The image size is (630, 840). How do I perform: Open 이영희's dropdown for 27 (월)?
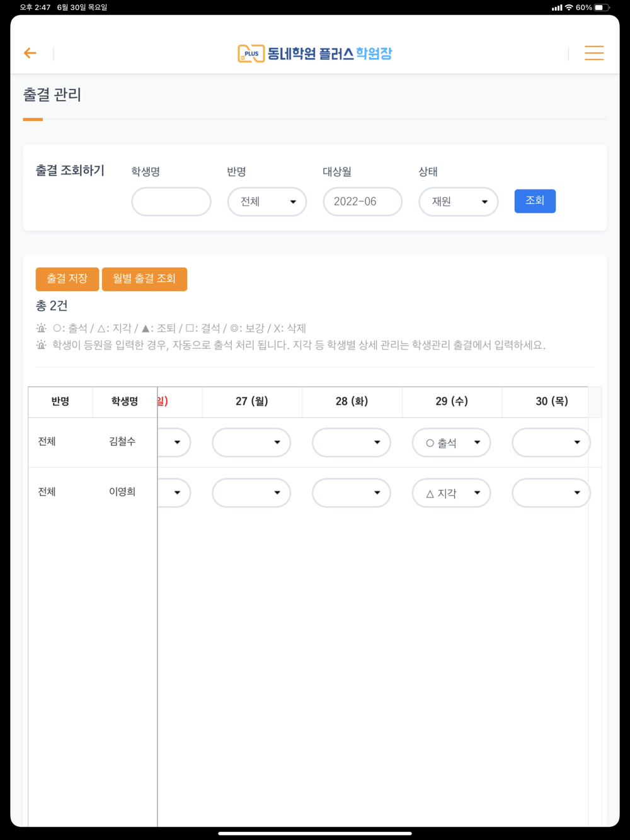251,493
